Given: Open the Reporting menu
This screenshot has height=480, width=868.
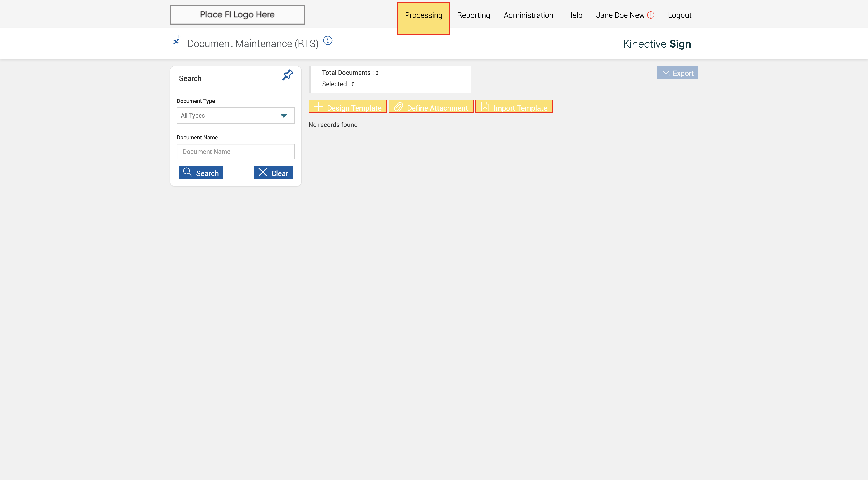Looking at the screenshot, I should 473,16.
